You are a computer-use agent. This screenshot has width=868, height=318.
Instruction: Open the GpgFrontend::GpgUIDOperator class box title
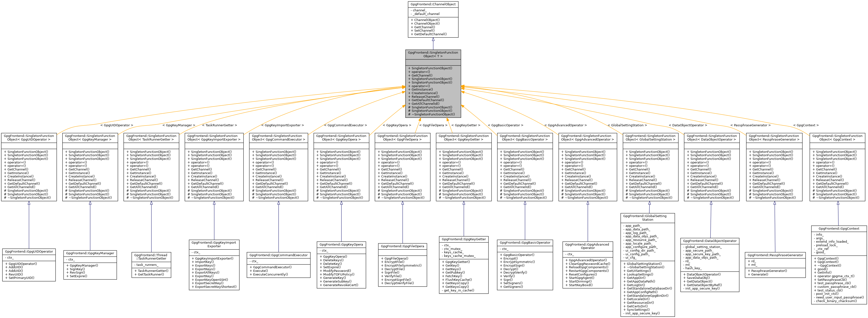(x=29, y=252)
